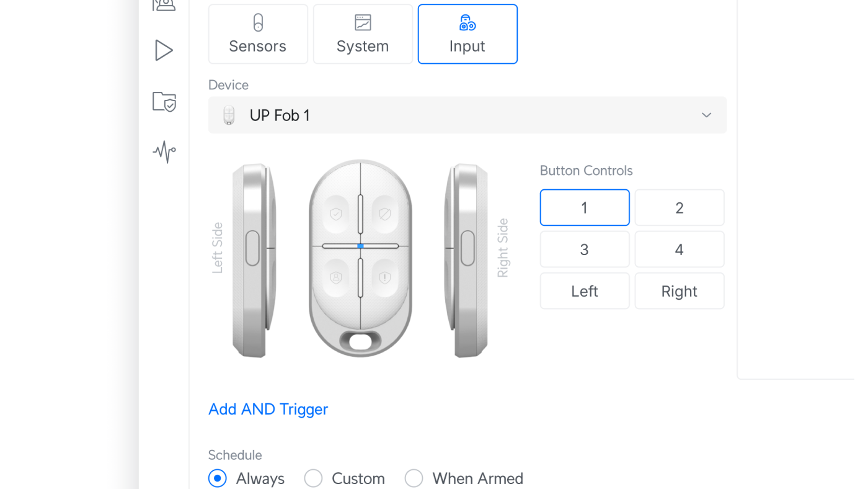Switch to the Sensors tab
868x489 pixels.
pyautogui.click(x=258, y=34)
